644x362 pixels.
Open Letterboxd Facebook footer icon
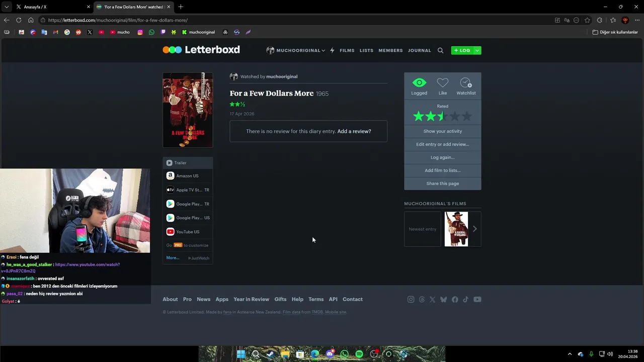click(x=455, y=299)
